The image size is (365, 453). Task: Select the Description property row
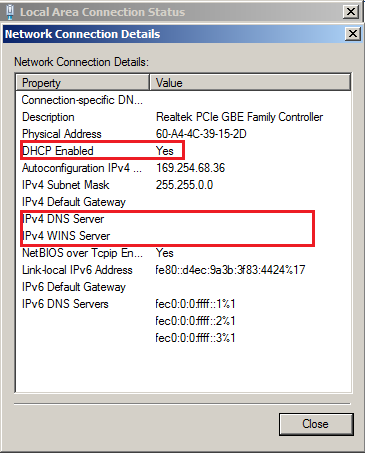click(x=183, y=117)
